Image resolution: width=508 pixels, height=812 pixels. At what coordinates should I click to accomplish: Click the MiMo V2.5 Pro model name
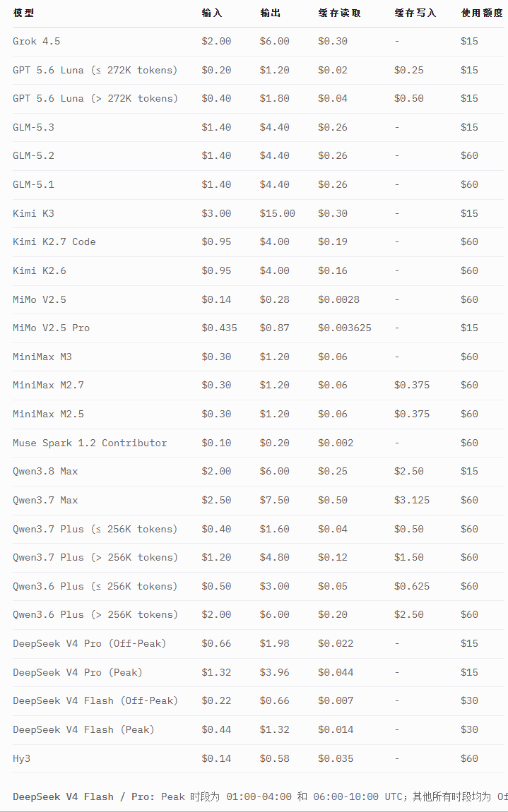click(52, 328)
